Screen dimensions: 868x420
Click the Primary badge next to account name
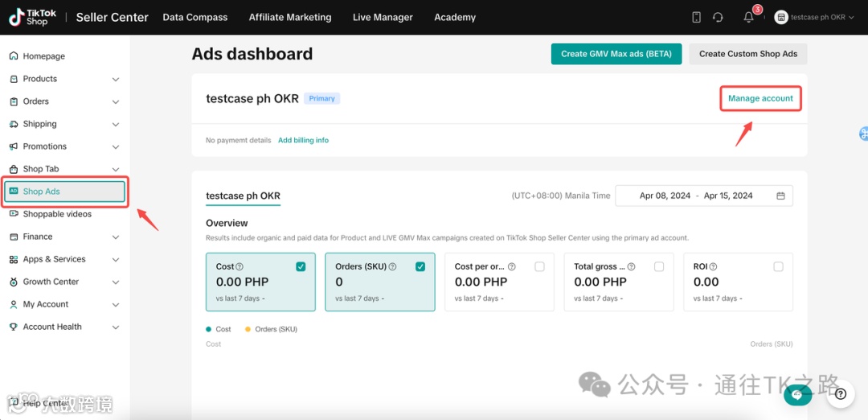tap(321, 99)
